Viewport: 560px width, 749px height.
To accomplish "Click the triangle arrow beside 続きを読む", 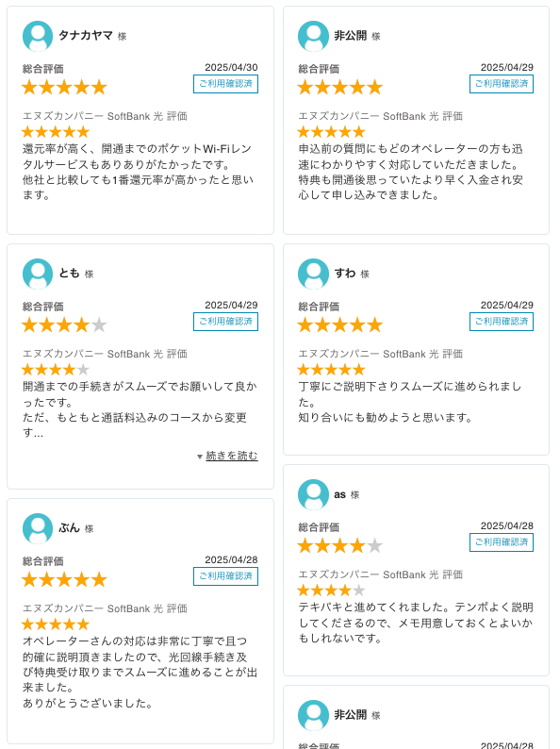I will tap(200, 457).
